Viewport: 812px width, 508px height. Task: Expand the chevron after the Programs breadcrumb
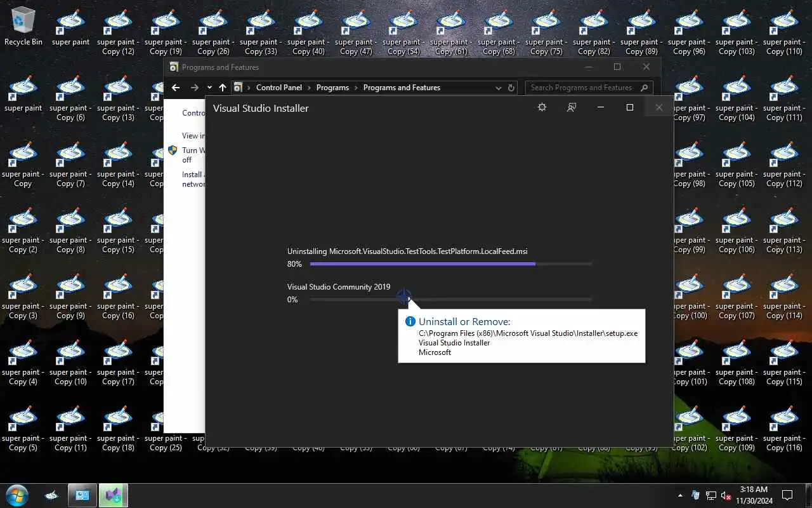(357, 88)
